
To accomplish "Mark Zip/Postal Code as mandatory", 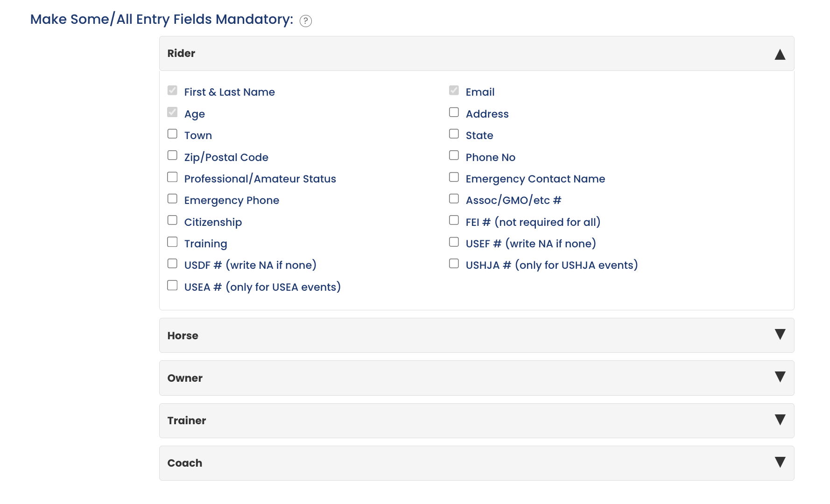I will pos(172,155).
